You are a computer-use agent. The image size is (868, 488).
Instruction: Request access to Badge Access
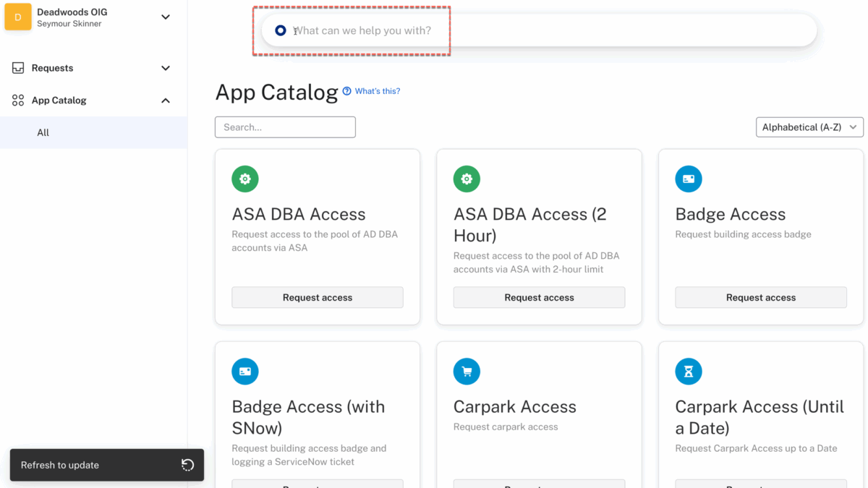760,297
